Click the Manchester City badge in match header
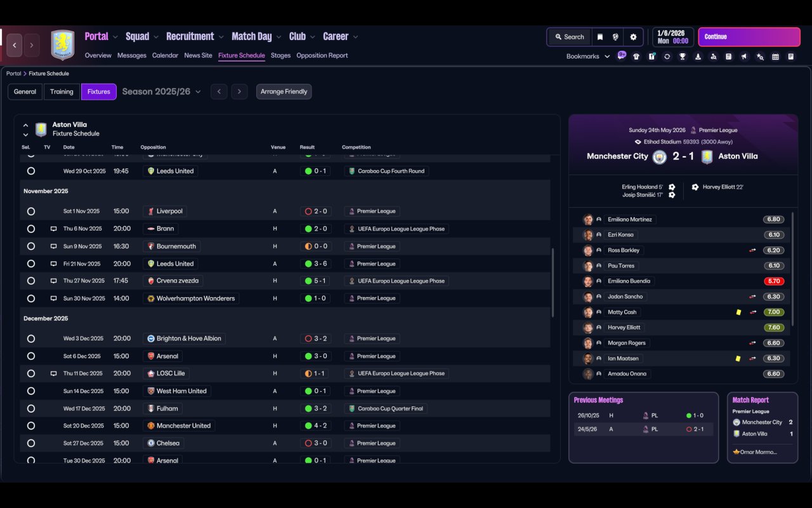Image resolution: width=812 pixels, height=508 pixels. pos(660,156)
